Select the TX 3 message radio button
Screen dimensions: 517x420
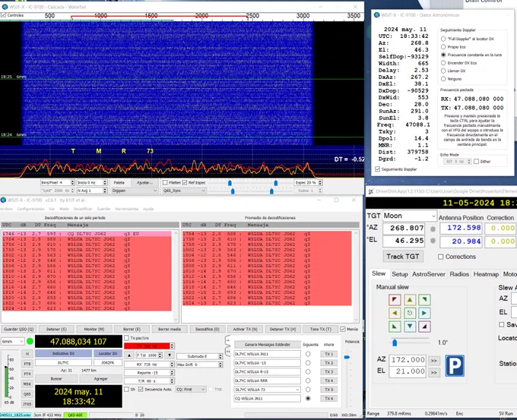tap(308, 371)
